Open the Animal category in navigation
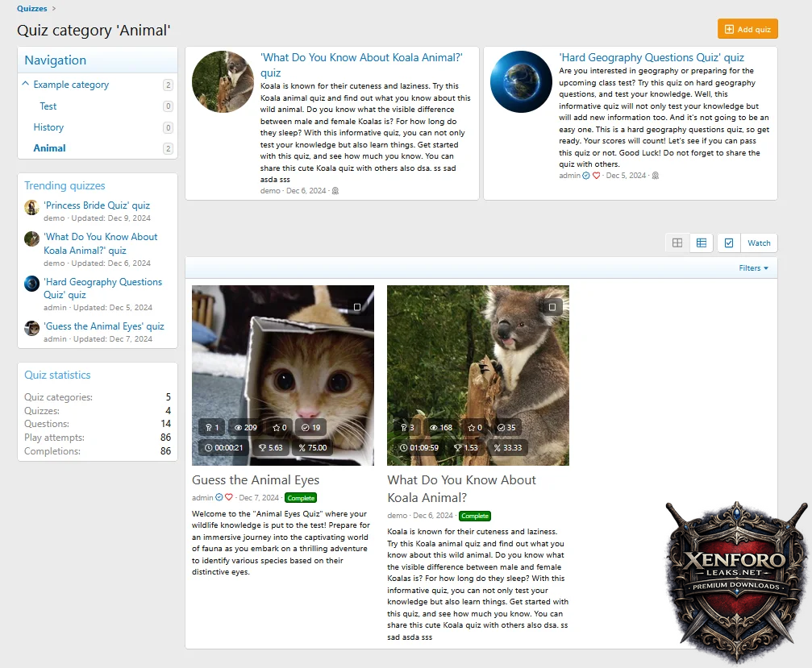812x668 pixels. point(49,148)
